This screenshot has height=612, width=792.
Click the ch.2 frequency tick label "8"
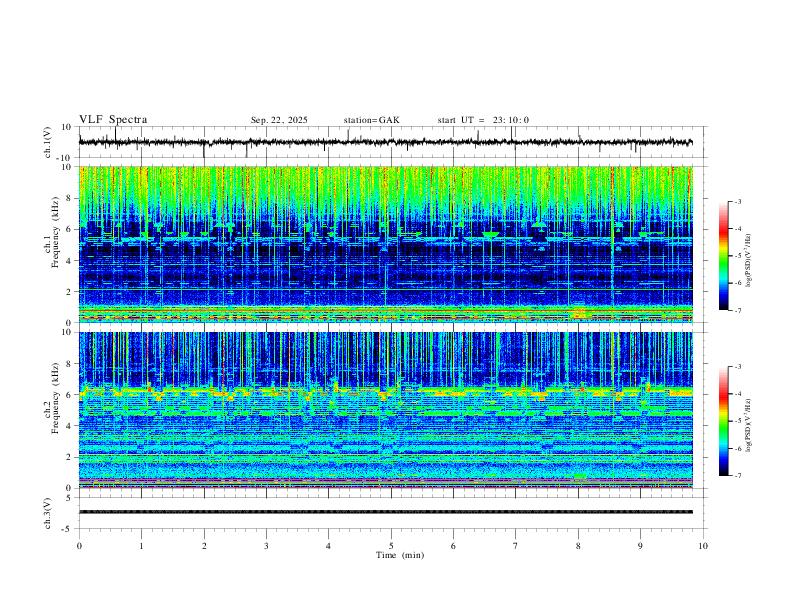coord(69,364)
